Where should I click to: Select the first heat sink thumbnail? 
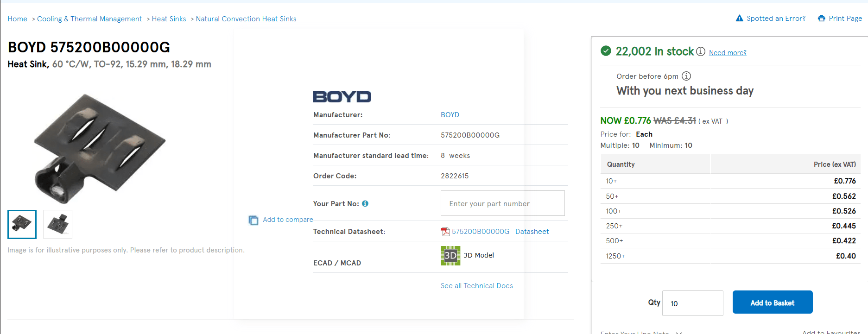tap(22, 224)
